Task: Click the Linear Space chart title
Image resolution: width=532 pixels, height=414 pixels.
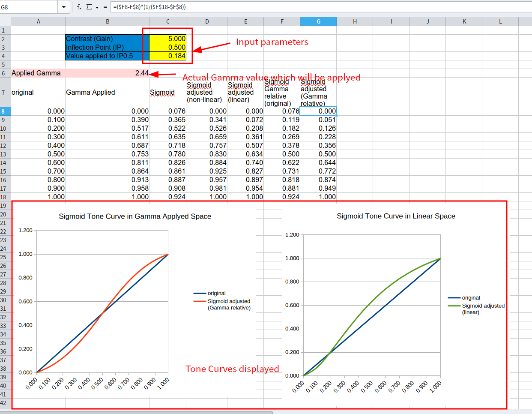Action: point(396,216)
